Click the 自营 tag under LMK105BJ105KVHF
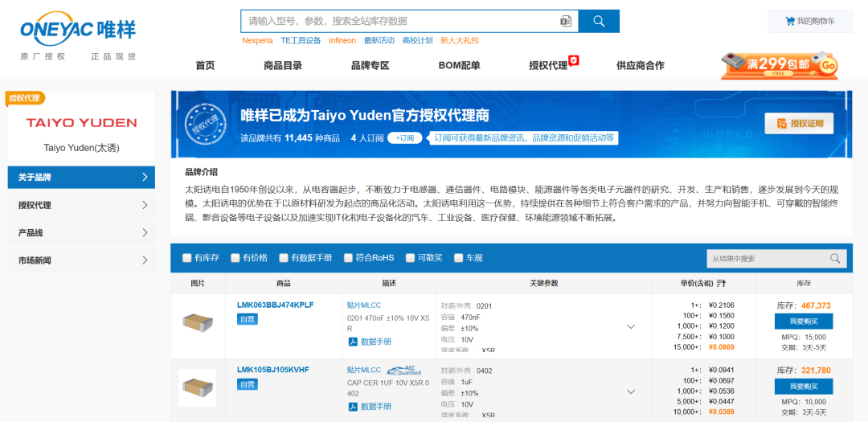The width and height of the screenshot is (868, 422). coord(247,383)
